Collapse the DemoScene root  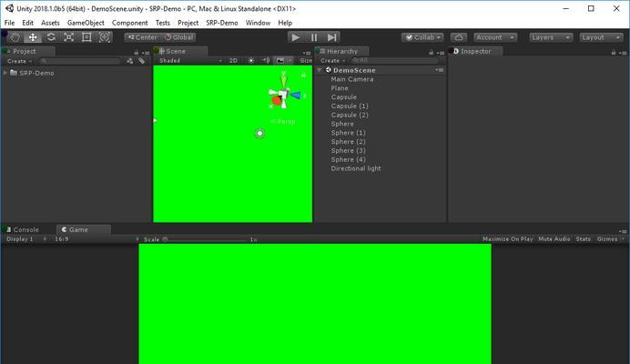(x=320, y=70)
